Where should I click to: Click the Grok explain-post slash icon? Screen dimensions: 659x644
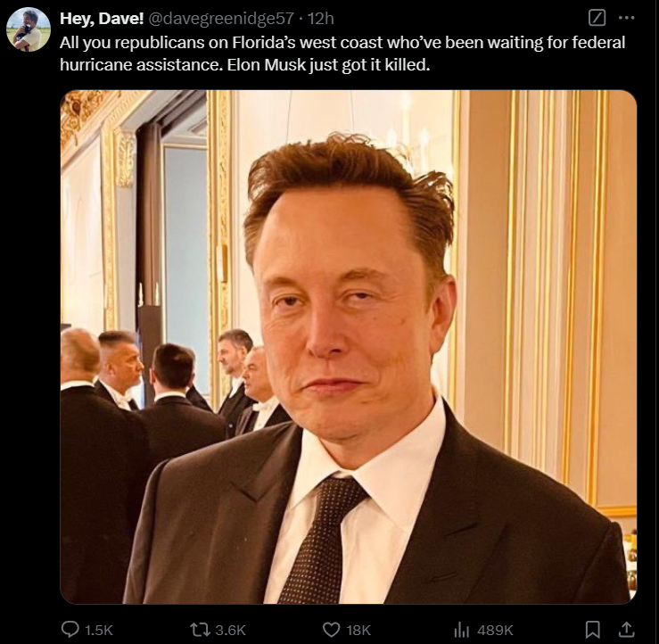597,18
